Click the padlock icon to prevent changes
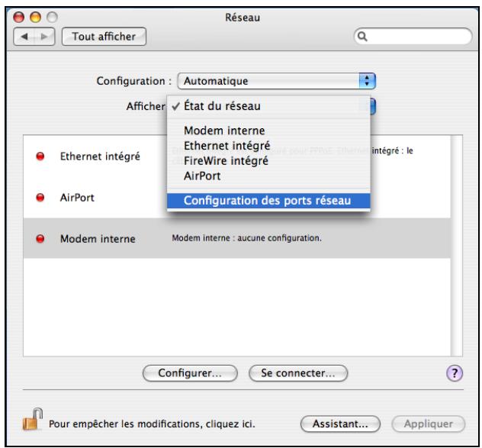 [x=32, y=420]
